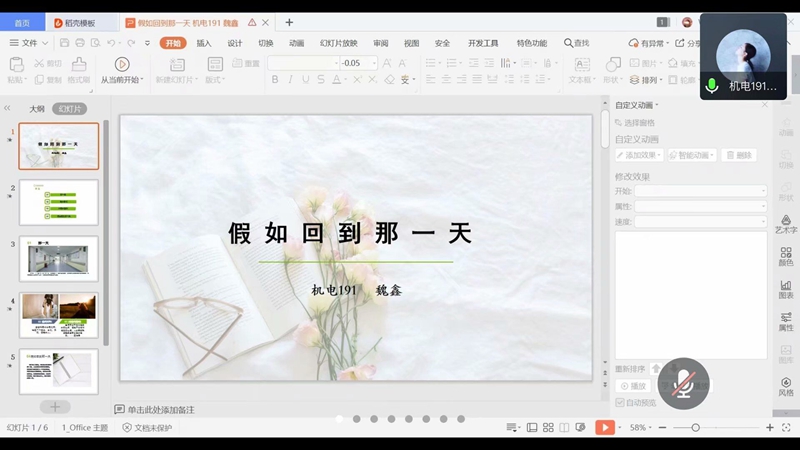Toggle the 自动预览 checkbox
Screen dimensions: 800x450
pos(620,402)
